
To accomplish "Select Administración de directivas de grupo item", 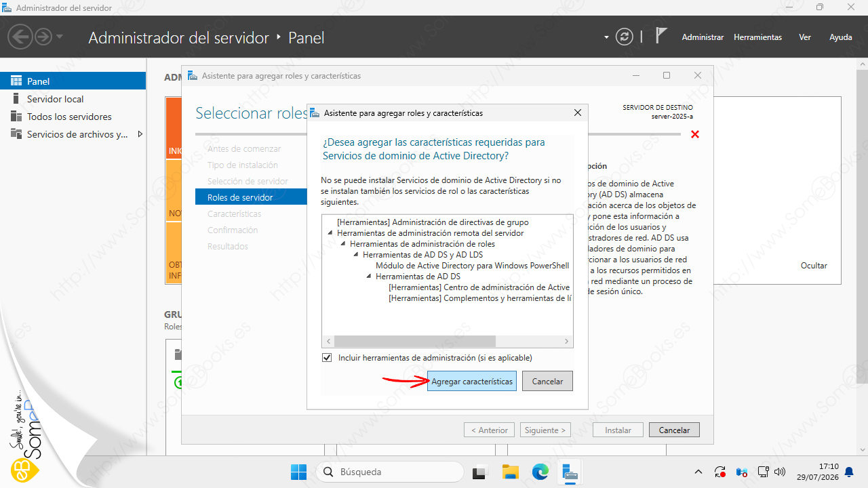I will (433, 222).
